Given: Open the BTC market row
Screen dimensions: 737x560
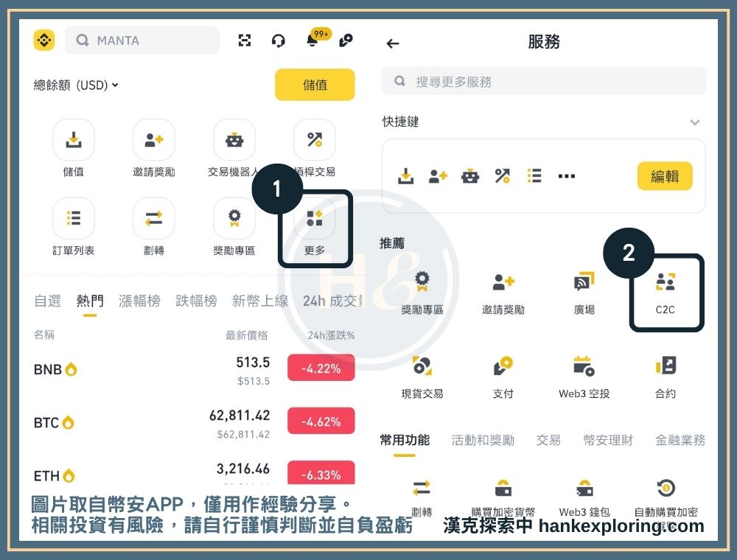Looking at the screenshot, I should pos(194,423).
